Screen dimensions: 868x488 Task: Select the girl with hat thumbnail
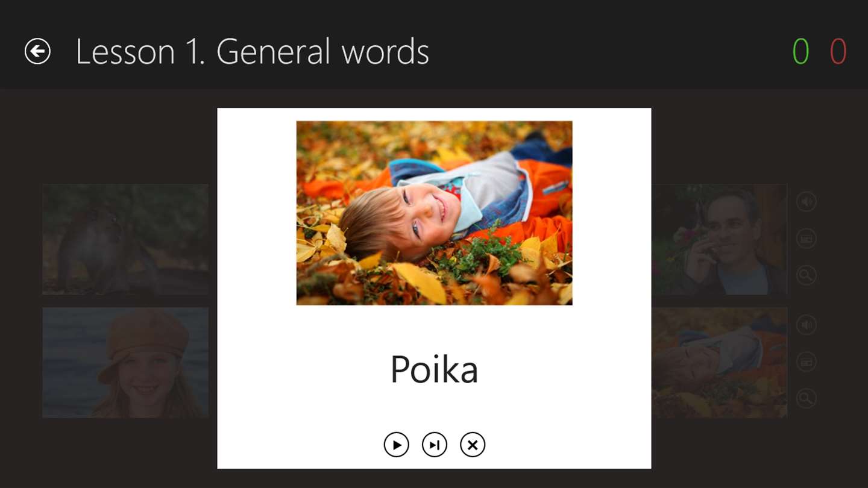(125, 363)
